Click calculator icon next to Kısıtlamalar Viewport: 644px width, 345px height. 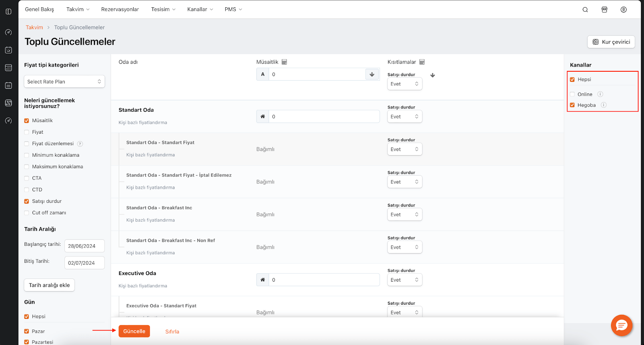tap(422, 62)
